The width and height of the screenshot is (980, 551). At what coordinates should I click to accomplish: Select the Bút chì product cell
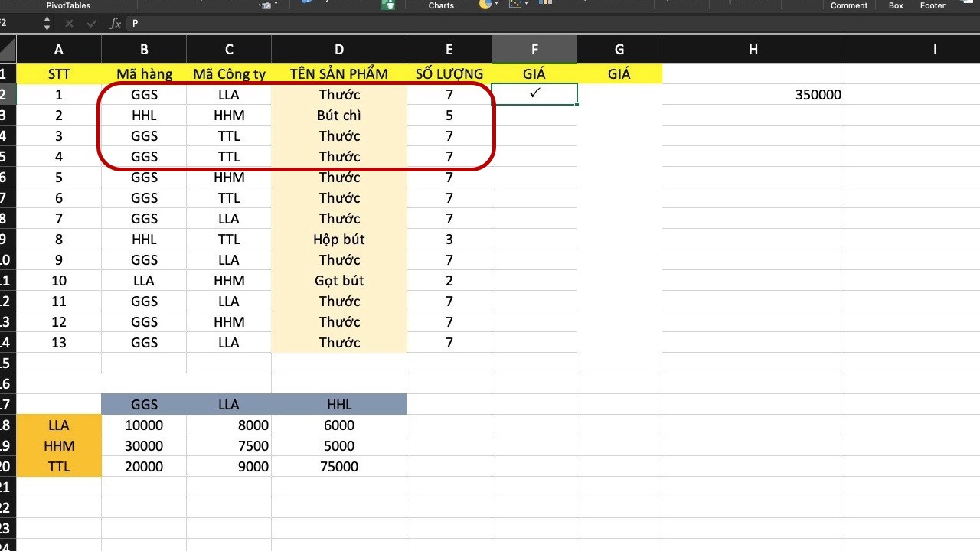point(339,116)
